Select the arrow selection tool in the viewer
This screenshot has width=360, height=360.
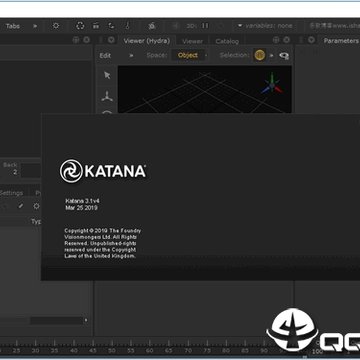107,75
